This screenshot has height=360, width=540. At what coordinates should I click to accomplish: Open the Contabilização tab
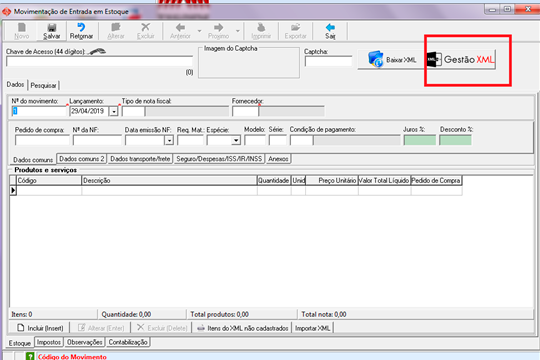[128, 342]
